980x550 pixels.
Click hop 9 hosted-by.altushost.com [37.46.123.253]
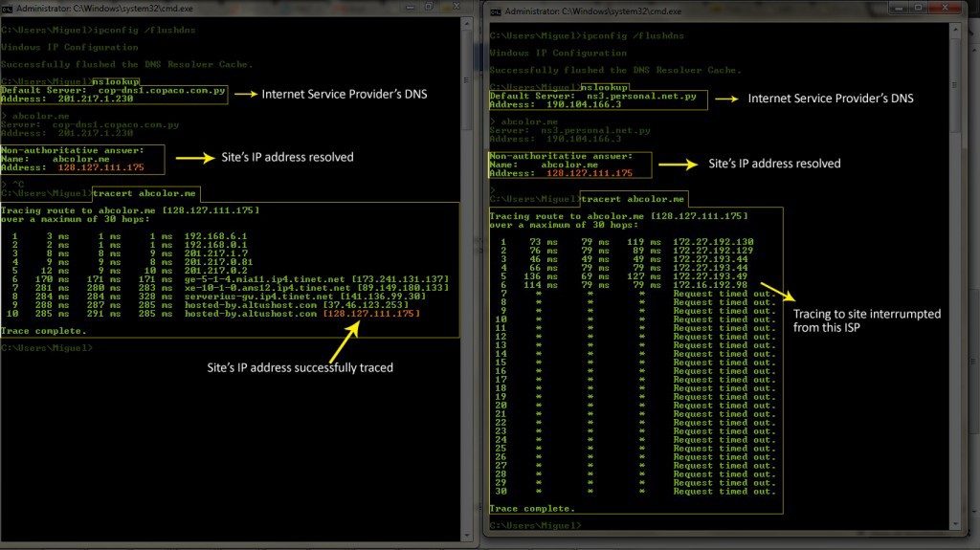tap(297, 305)
